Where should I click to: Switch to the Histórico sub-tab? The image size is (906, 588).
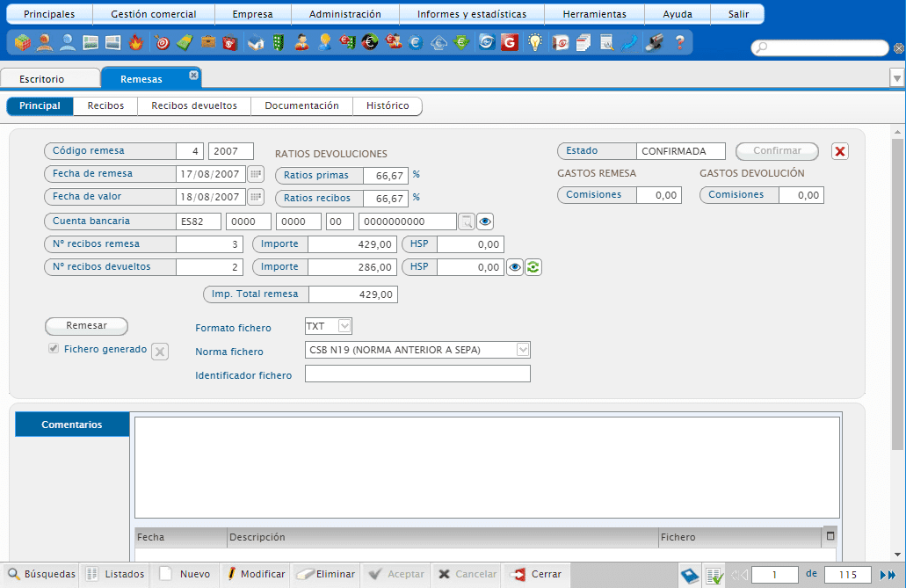(x=388, y=105)
